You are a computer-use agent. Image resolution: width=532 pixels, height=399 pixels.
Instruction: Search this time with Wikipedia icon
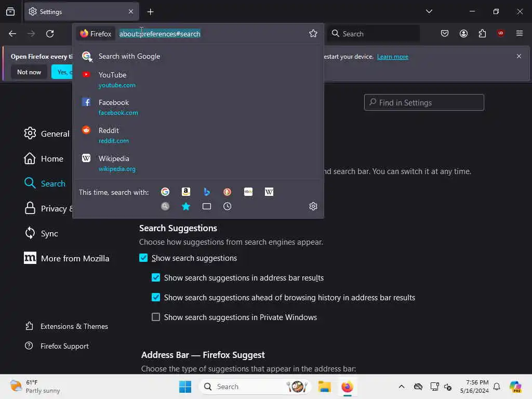pos(269,192)
